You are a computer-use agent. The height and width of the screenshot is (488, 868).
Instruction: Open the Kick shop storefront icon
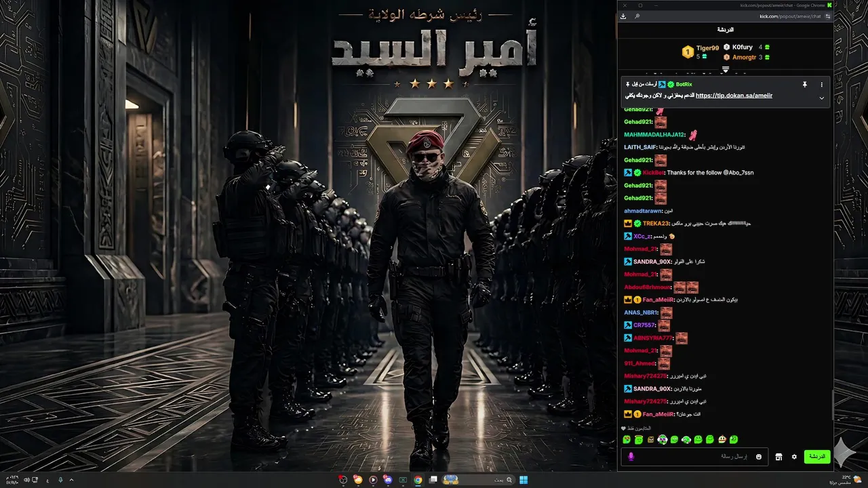point(778,457)
